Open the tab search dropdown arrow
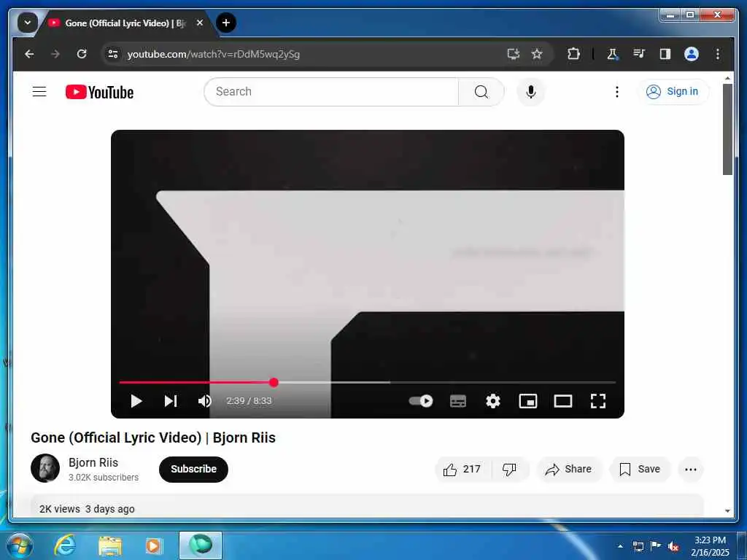This screenshot has width=747, height=560. 28,23
